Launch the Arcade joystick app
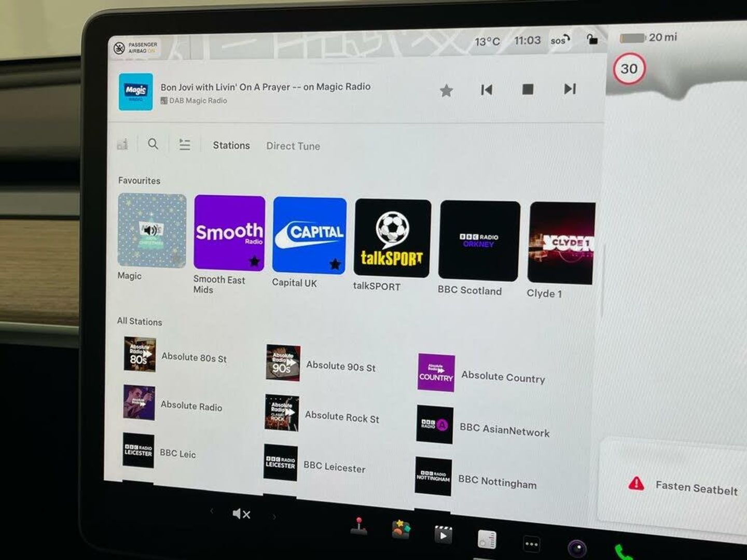Image resolution: width=747 pixels, height=560 pixels. [x=358, y=526]
